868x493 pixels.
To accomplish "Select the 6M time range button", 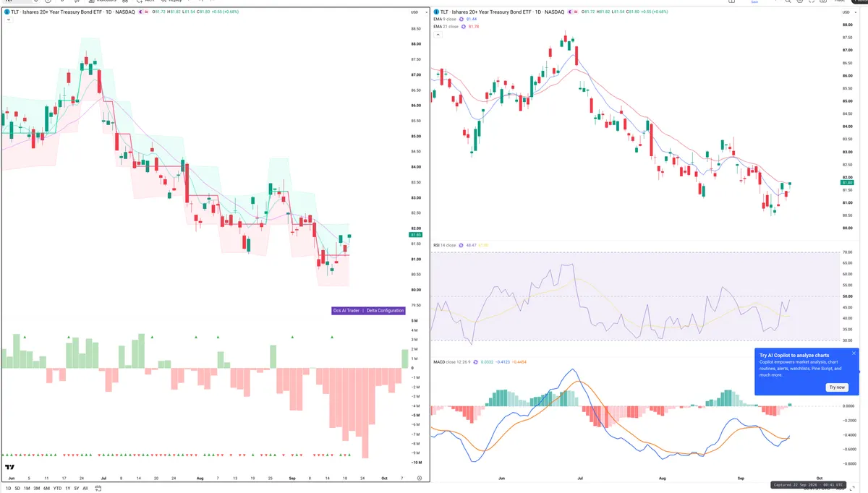I will [x=46, y=489].
